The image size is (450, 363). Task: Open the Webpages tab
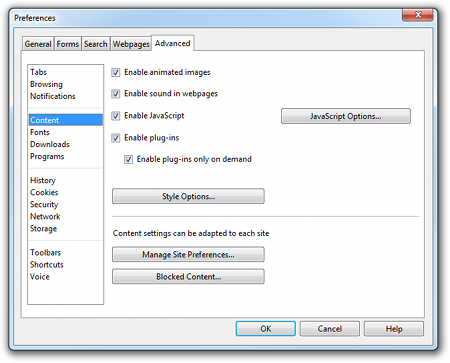pos(131,44)
